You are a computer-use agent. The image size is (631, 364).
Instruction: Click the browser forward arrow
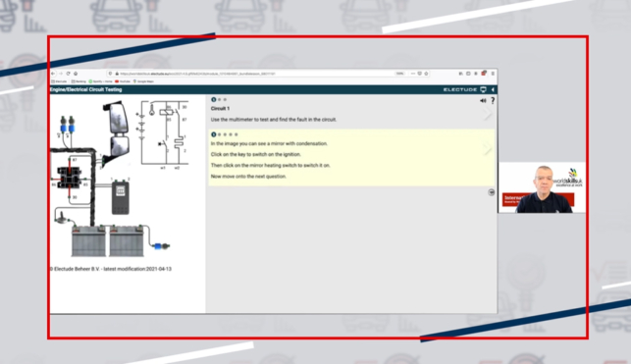coord(61,74)
